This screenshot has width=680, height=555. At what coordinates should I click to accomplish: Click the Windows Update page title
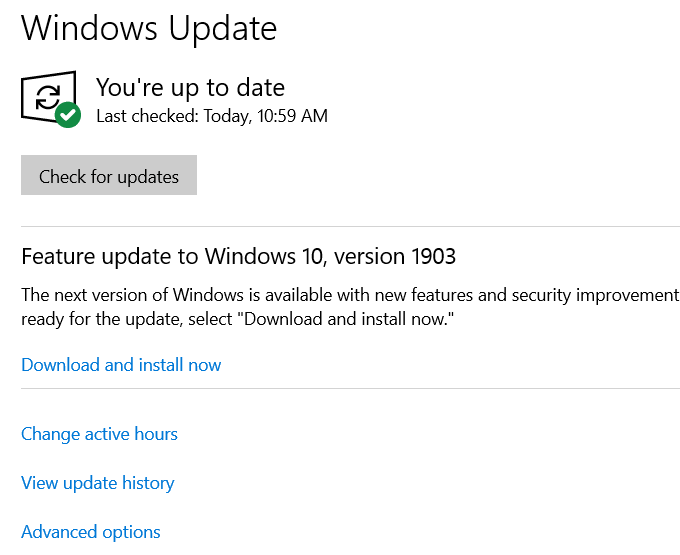pos(149,28)
